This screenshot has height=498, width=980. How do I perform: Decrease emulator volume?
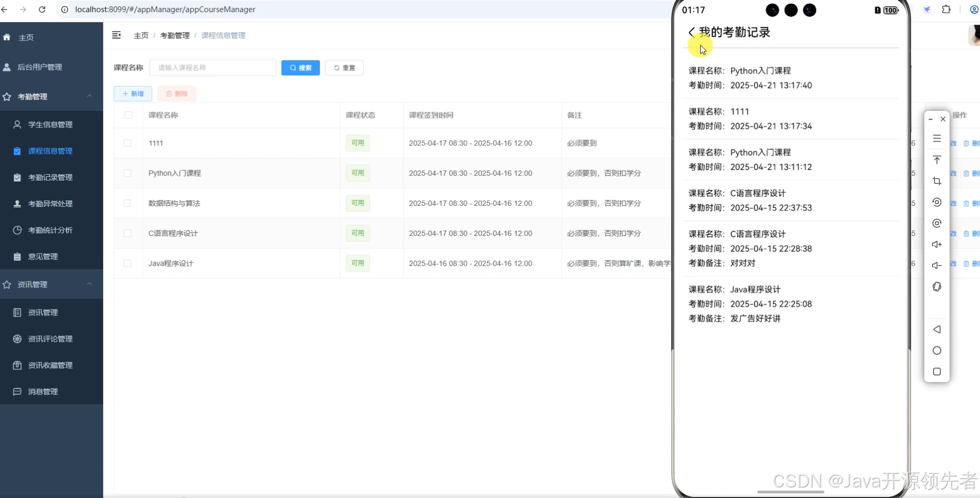937,265
